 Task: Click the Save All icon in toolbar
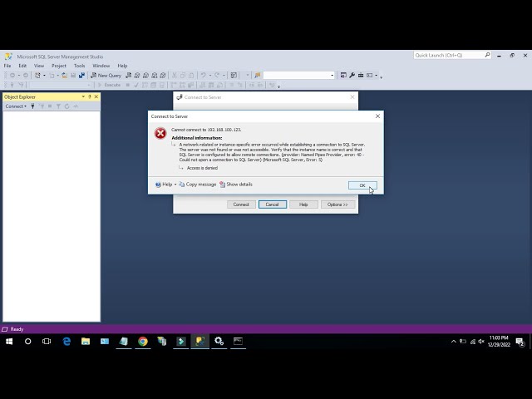[x=81, y=76]
